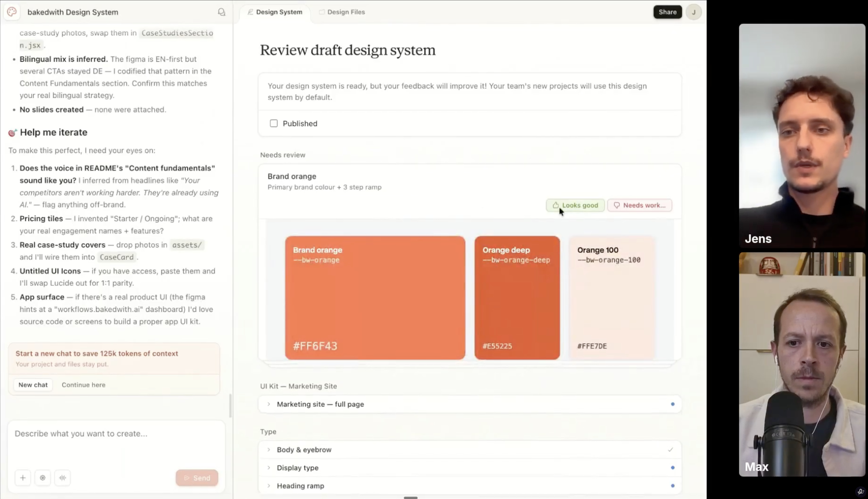This screenshot has height=499, width=868.
Task: Click Jens's video tile
Action: [802, 135]
